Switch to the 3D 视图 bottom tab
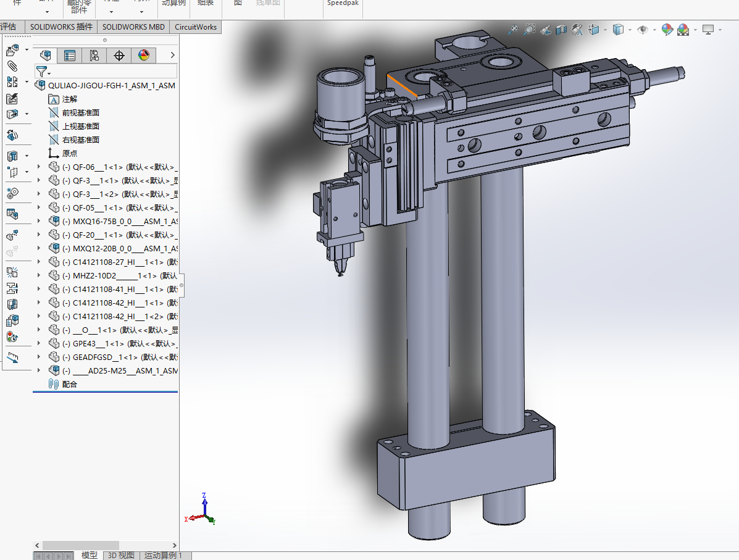 click(120, 555)
